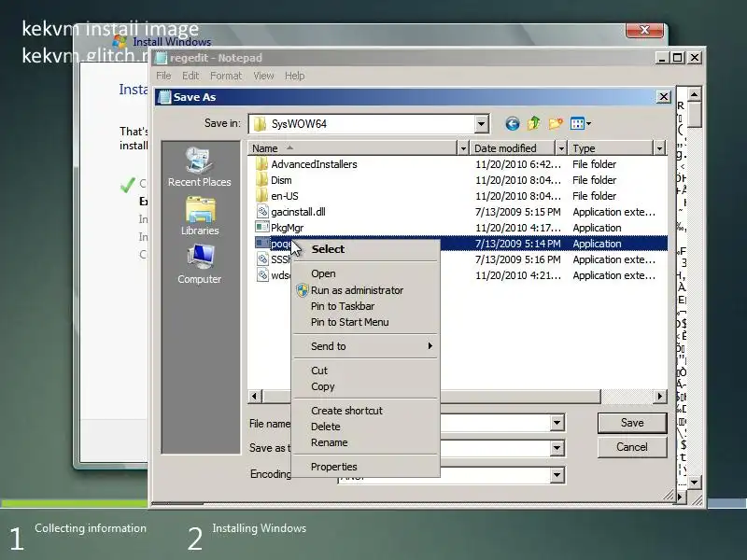
Task: Expand the Save as type dropdown arrow
Action: pos(557,448)
